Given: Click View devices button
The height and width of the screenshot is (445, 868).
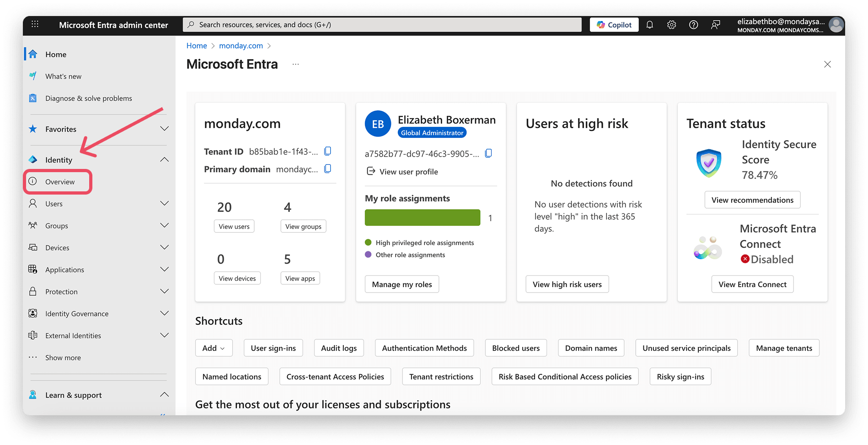Looking at the screenshot, I should [x=237, y=278].
